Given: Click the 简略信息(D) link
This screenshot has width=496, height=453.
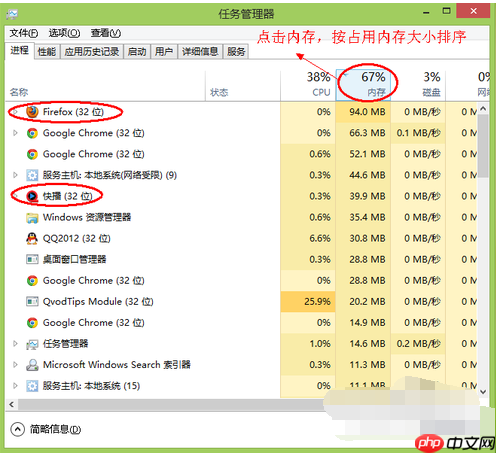Looking at the screenshot, I should click(55, 429).
